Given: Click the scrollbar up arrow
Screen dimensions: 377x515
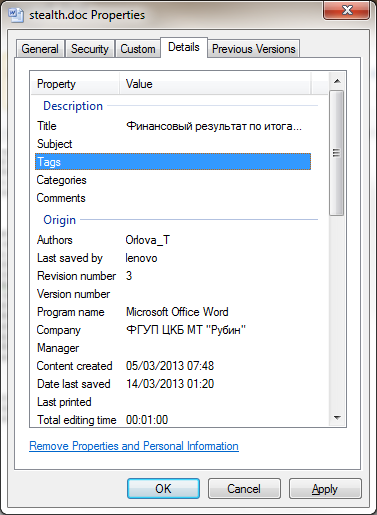Looking at the screenshot, I should [337, 81].
